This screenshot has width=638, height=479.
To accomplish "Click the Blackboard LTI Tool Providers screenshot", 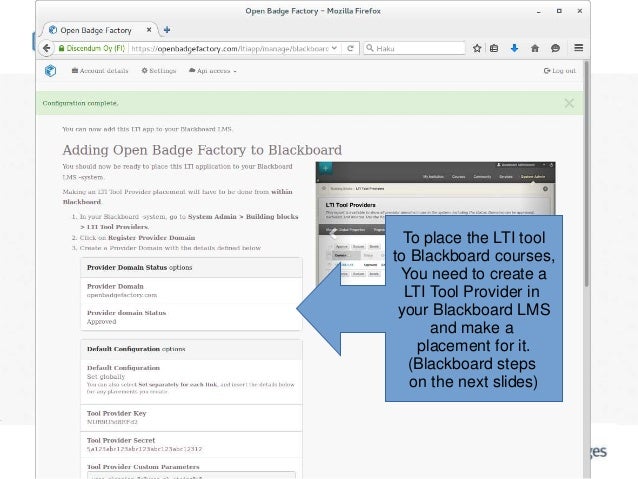I will (x=435, y=188).
